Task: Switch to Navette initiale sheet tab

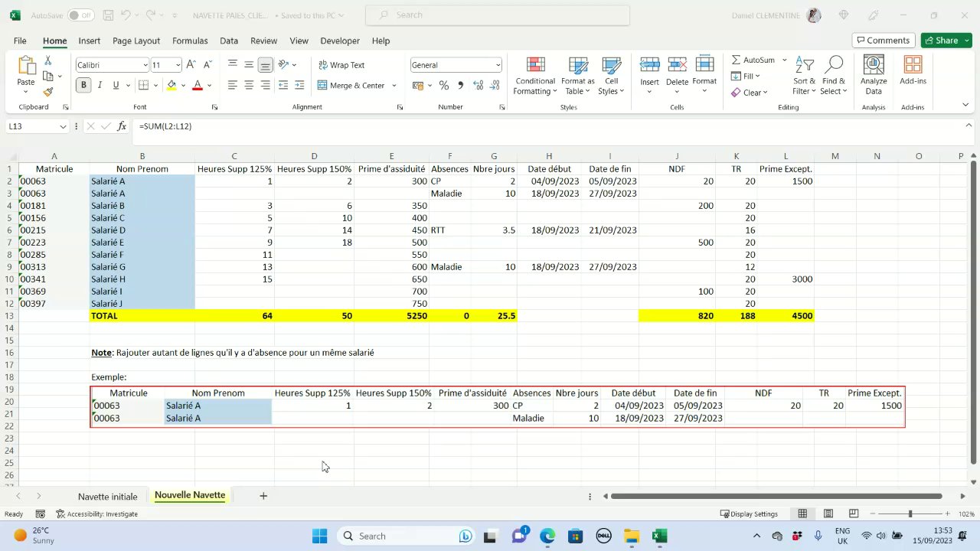Action: point(107,496)
